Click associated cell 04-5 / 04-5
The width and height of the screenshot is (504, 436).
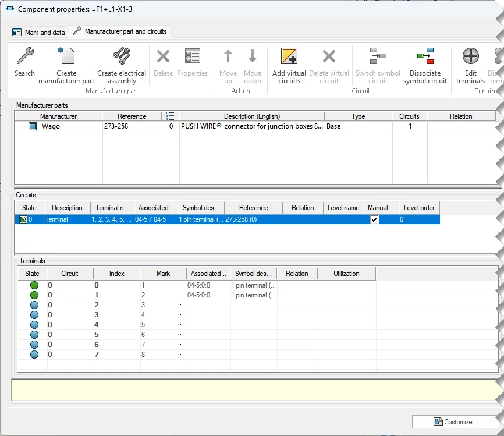click(x=150, y=219)
